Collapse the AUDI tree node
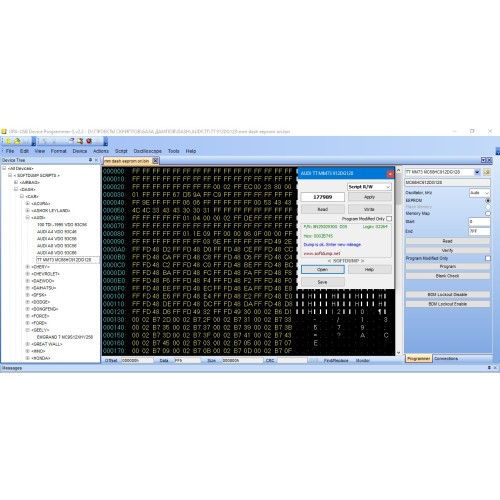This screenshot has width=500, height=500. [x=28, y=217]
